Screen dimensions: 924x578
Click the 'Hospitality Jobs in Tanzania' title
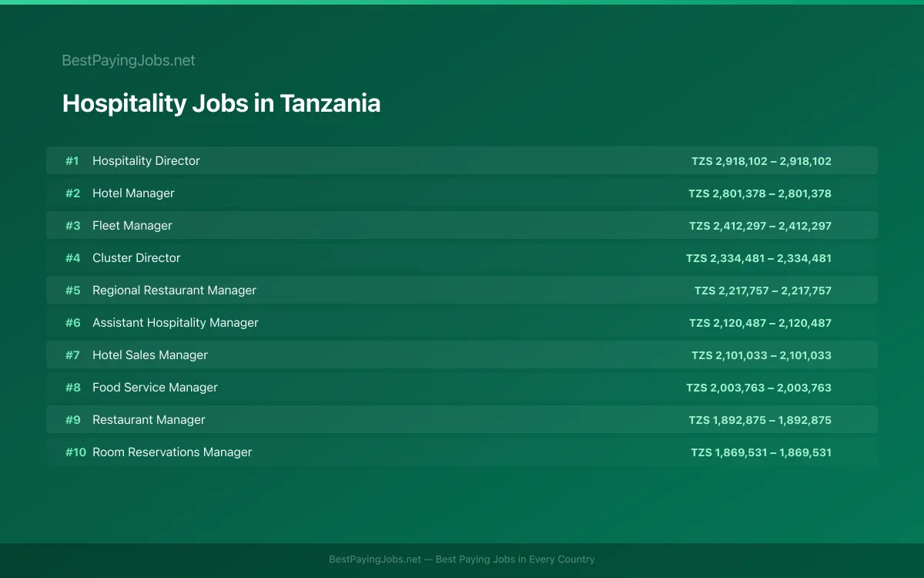[221, 103]
